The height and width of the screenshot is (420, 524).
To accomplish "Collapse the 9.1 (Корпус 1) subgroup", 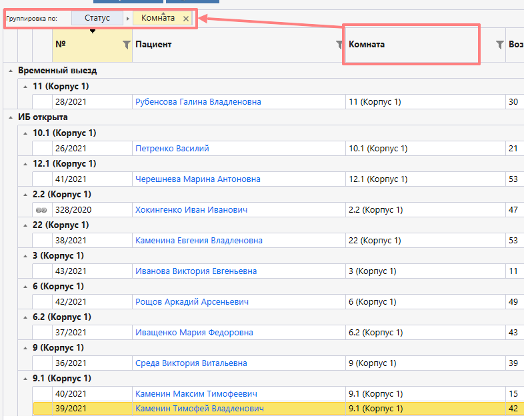I will coord(25,379).
